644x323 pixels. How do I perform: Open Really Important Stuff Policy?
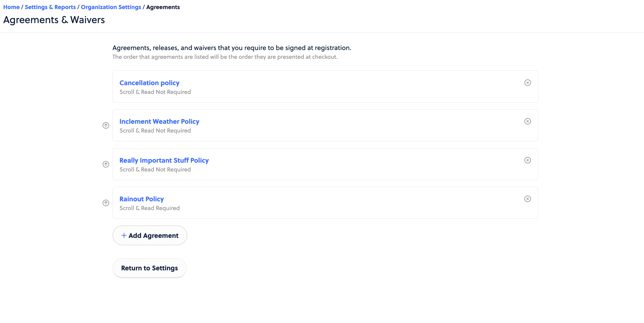164,161
